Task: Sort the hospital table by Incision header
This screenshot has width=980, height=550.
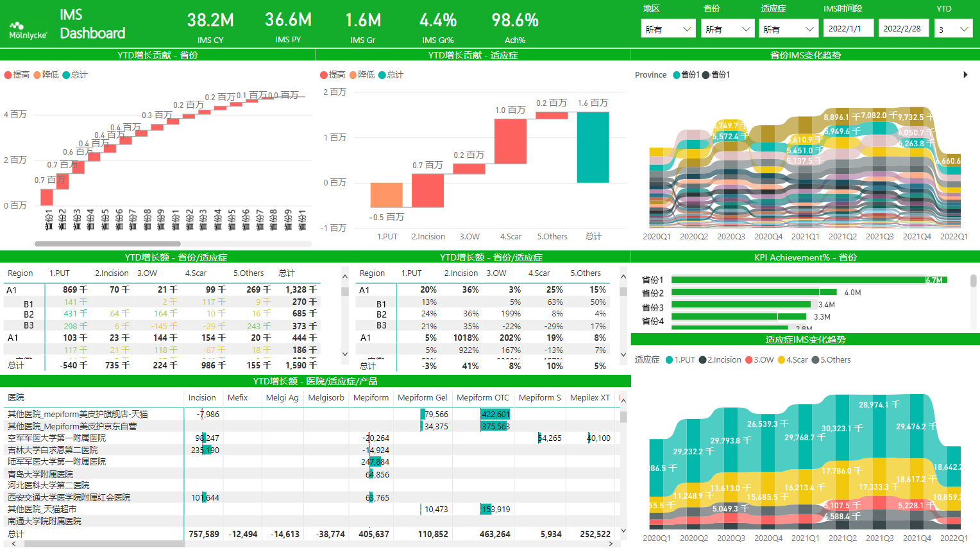Action: [202, 398]
